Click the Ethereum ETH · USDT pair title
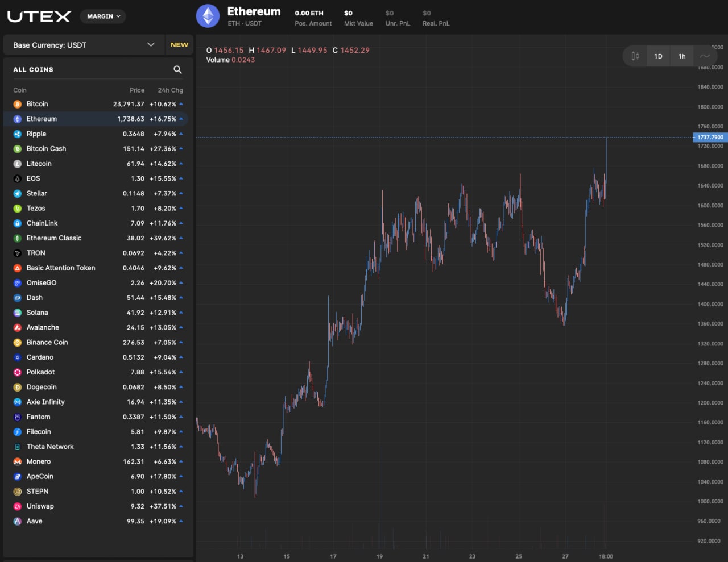 tap(254, 16)
